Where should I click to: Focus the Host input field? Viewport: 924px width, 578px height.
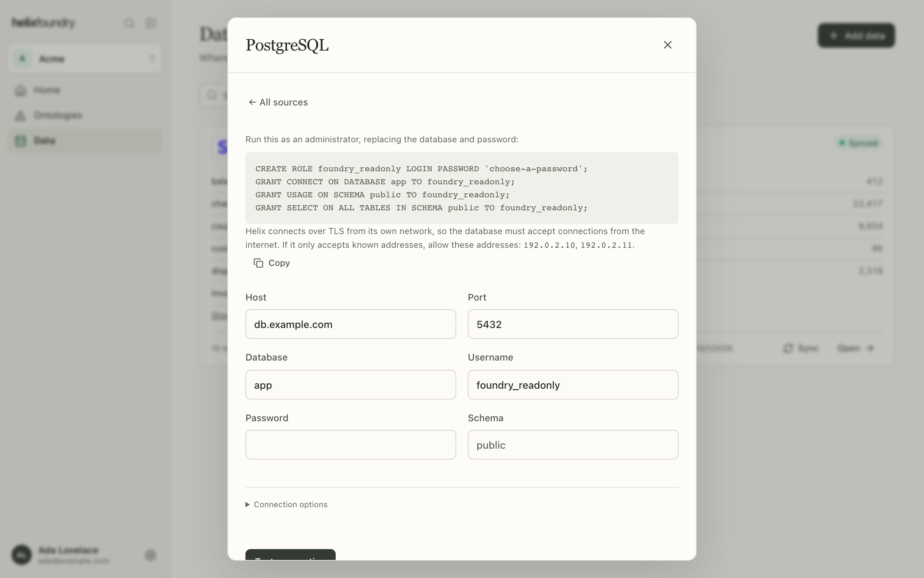tap(350, 324)
